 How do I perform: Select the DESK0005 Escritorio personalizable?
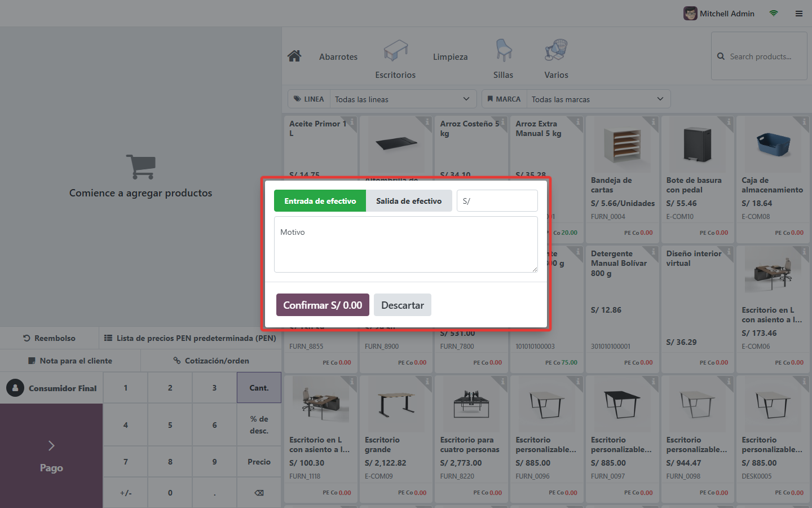[x=773, y=439]
